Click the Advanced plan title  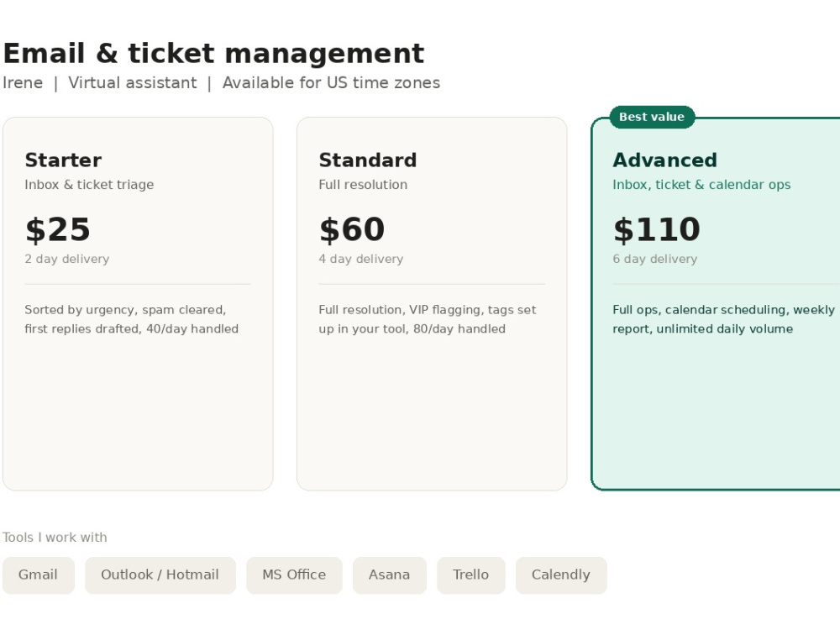[x=664, y=160]
